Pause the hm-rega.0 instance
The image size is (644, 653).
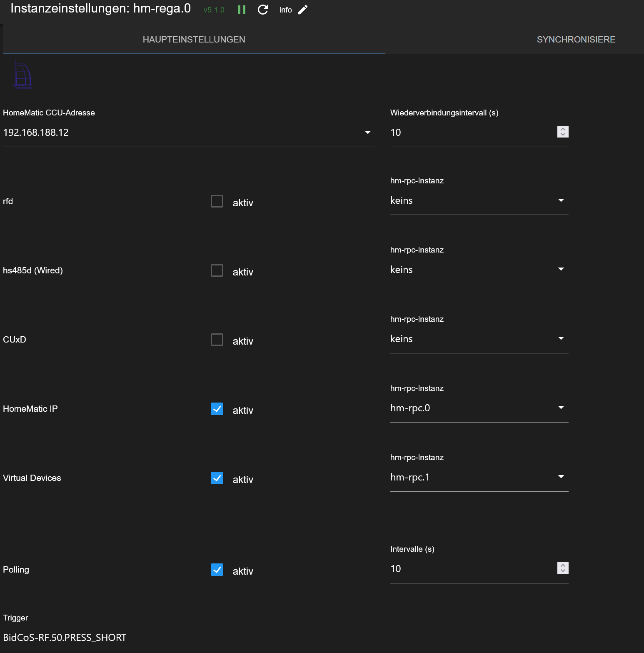242,10
